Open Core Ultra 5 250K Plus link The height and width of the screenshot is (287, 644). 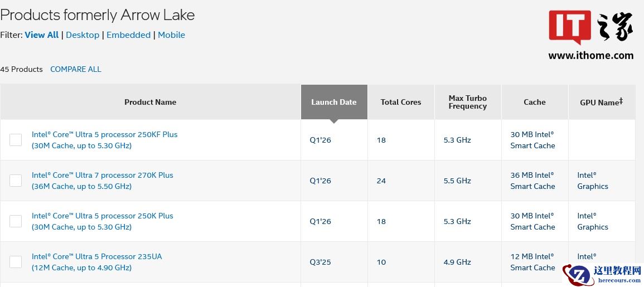tap(103, 216)
